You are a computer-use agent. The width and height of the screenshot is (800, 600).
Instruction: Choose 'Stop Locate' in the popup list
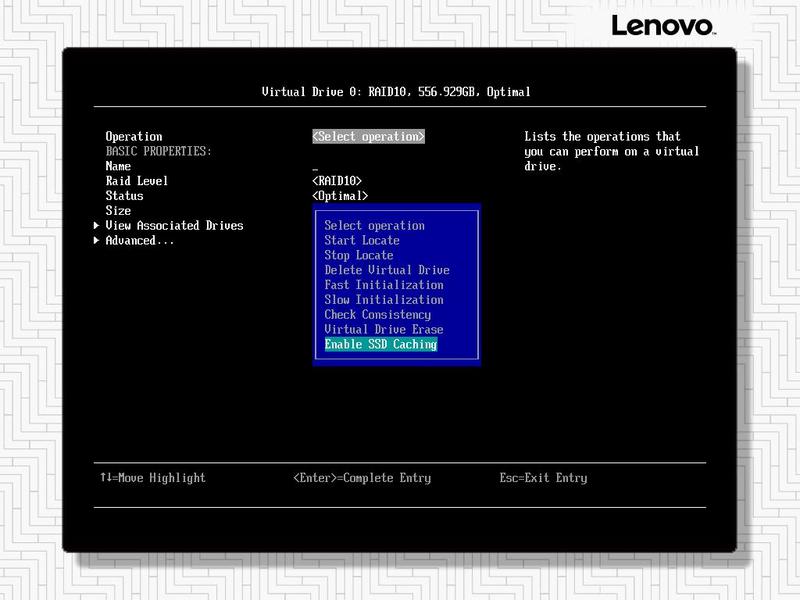click(x=358, y=255)
